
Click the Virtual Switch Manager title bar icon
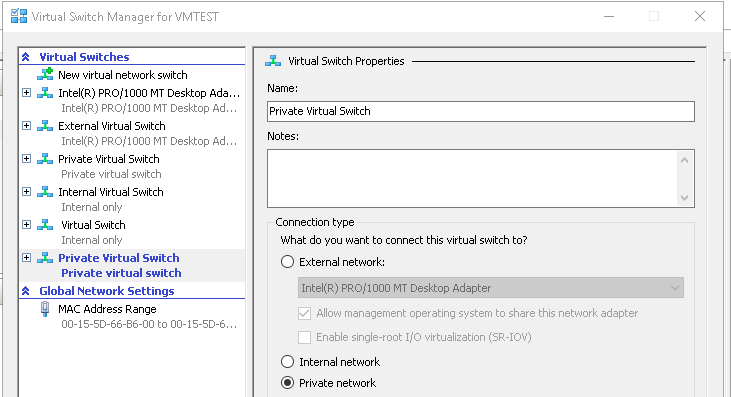(x=19, y=16)
